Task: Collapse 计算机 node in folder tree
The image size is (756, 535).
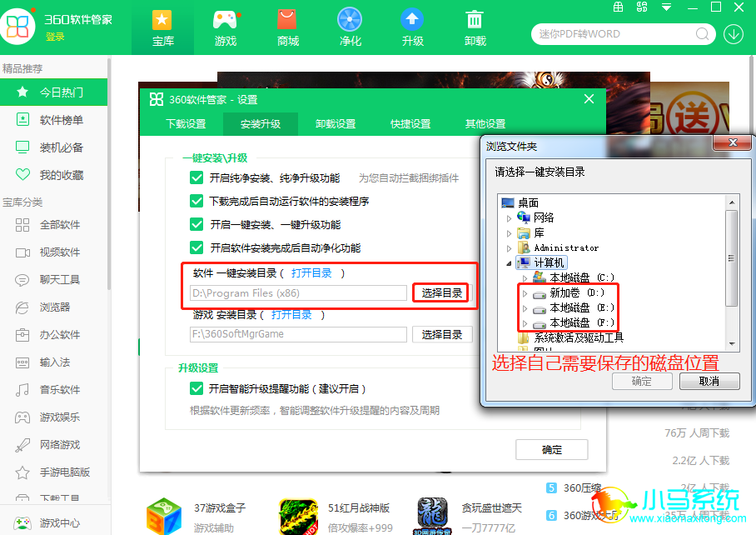Action: coord(510,263)
